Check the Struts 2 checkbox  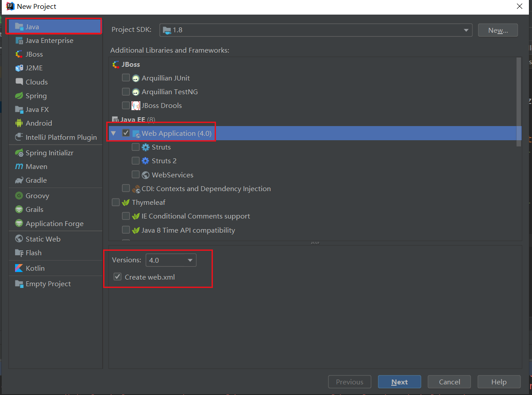(x=136, y=161)
